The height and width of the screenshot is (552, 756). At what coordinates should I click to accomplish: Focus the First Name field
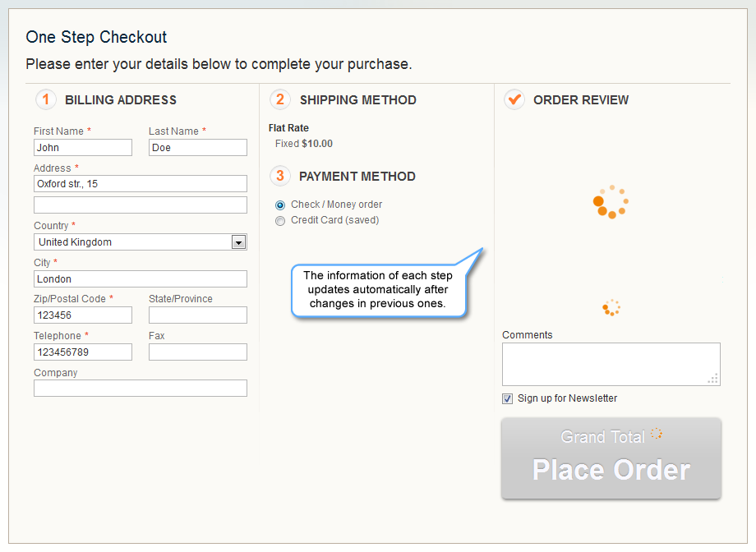(x=83, y=148)
